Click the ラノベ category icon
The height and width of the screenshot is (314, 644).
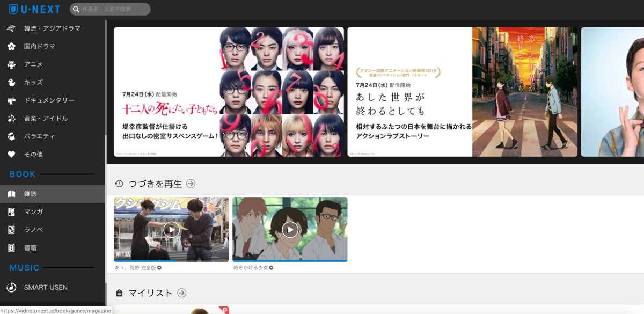[x=11, y=230]
